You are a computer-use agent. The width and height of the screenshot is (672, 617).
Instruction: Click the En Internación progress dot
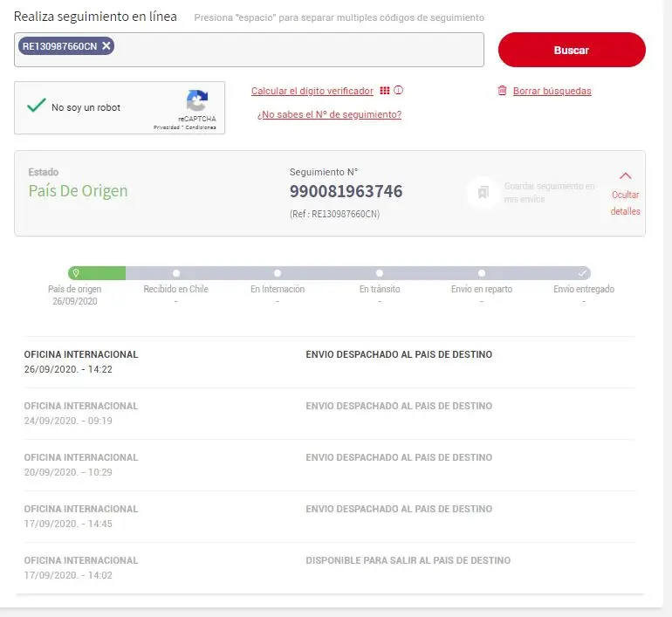point(278,273)
